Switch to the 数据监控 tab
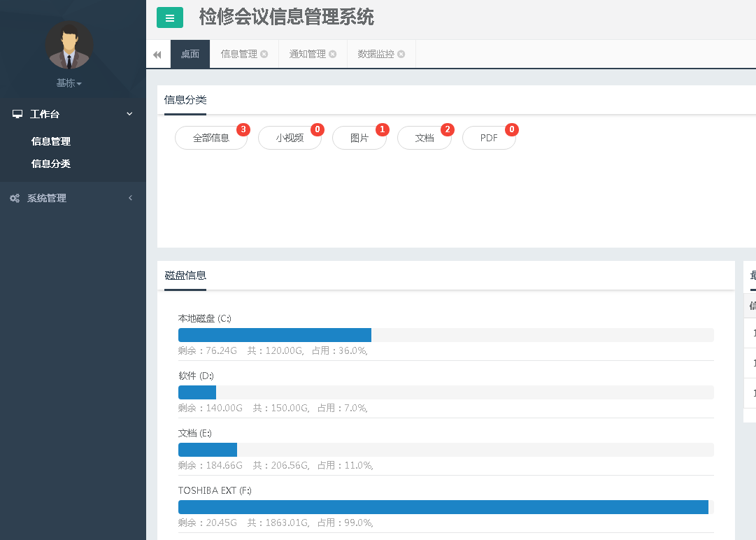756x540 pixels. [376, 55]
